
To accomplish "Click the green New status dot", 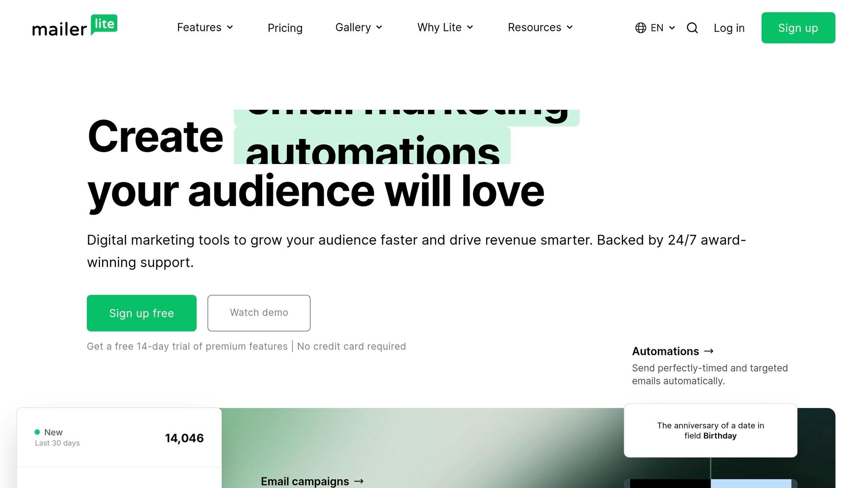I will coord(37,432).
